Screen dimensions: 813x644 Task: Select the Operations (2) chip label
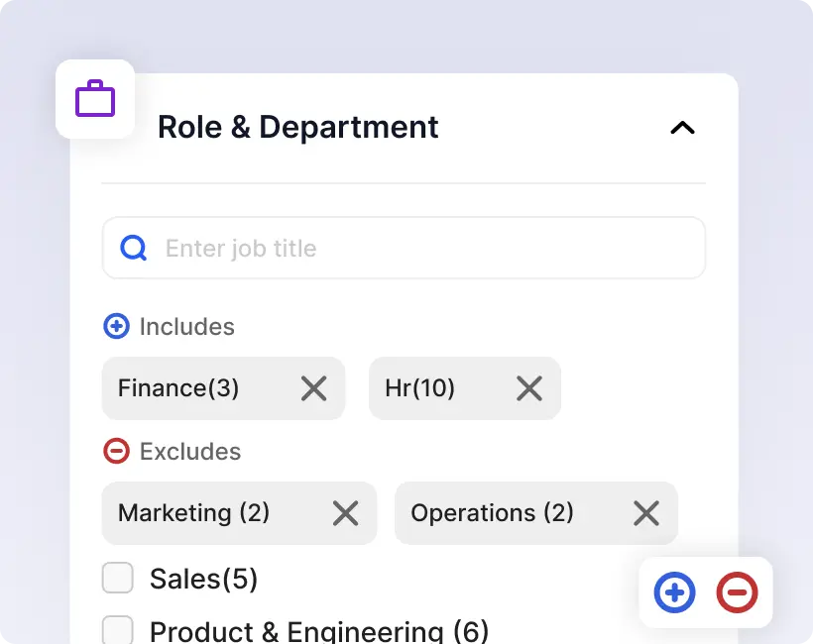pos(492,513)
